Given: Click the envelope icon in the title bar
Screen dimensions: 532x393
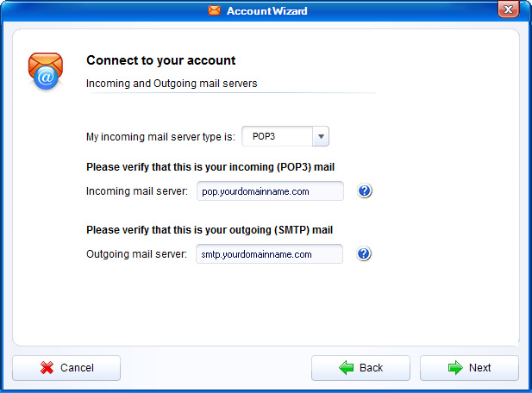Looking at the screenshot, I should pyautogui.click(x=214, y=10).
